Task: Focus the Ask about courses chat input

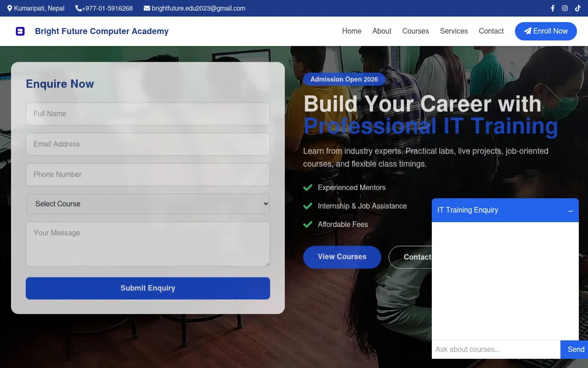Action: tap(496, 350)
